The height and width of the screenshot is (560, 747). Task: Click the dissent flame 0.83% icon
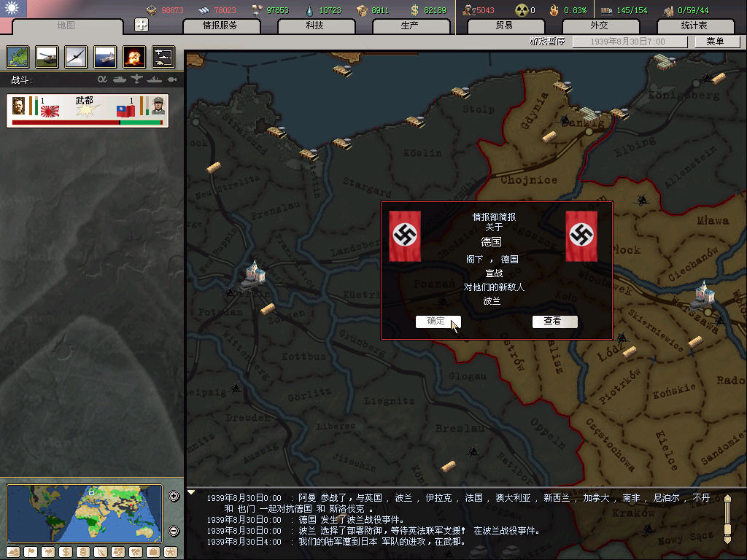[x=554, y=10]
